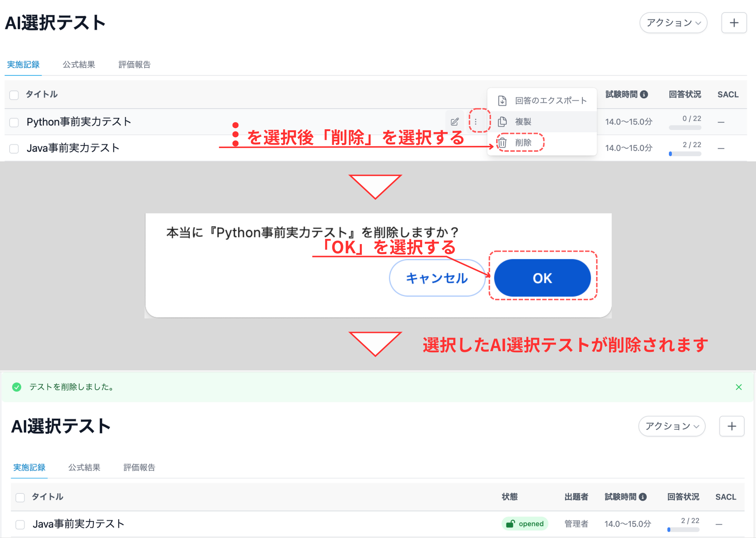Select the pencil edit icon on Python事前実力テスト
This screenshot has width=756, height=538.
click(x=454, y=121)
